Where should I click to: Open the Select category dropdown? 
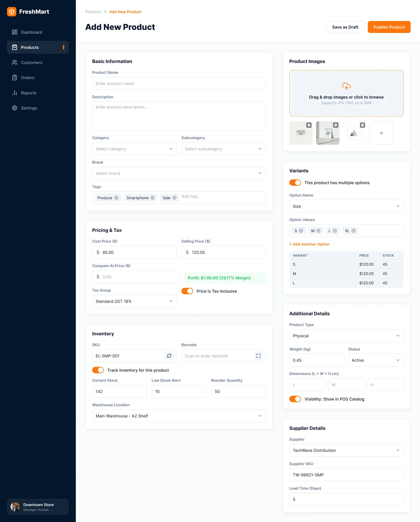[x=134, y=149]
